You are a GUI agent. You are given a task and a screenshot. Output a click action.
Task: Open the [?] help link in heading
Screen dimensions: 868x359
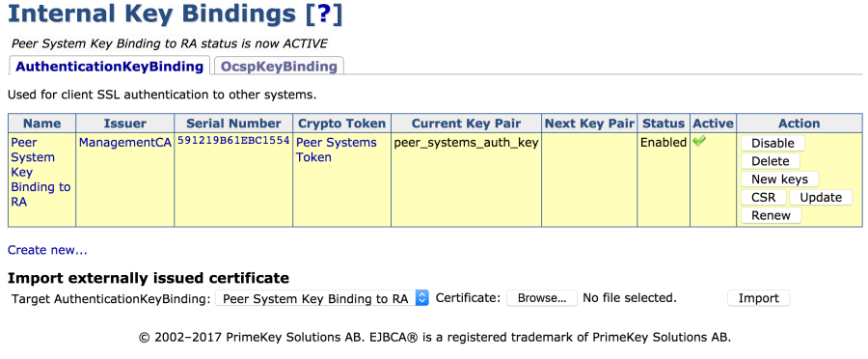(x=324, y=14)
